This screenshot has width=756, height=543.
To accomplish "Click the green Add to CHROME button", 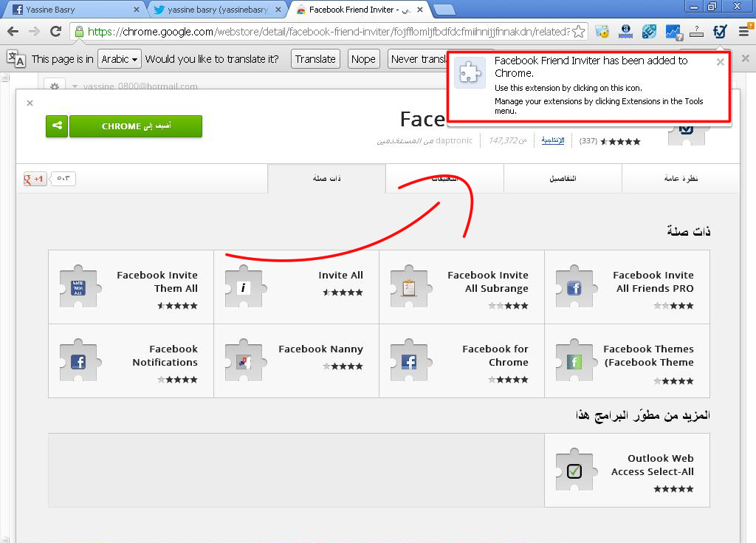I will (x=136, y=126).
